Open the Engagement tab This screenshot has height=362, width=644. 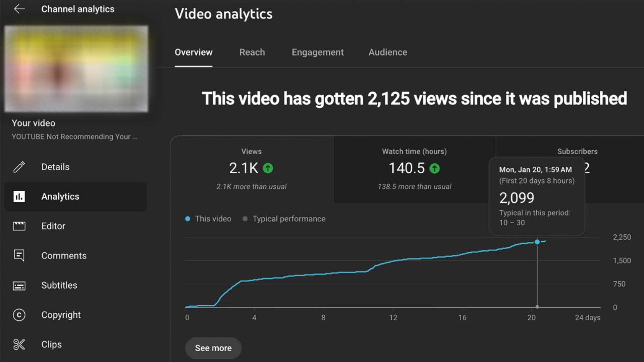pos(317,52)
